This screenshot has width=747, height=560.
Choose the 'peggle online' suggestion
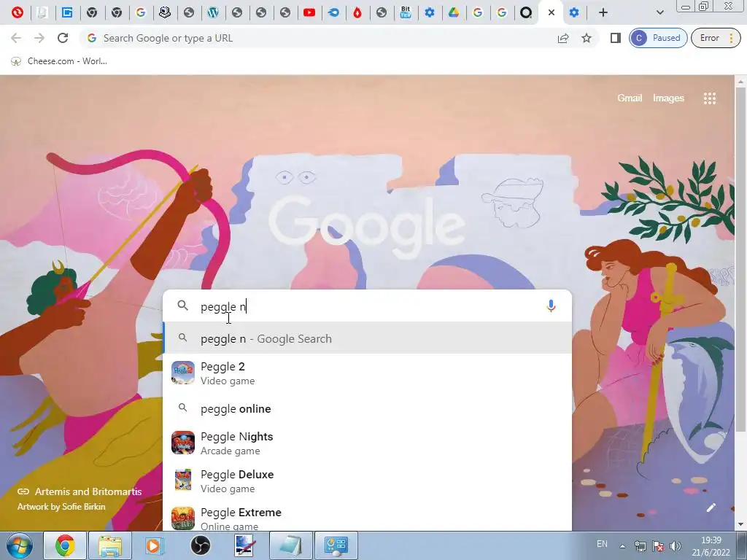367,408
